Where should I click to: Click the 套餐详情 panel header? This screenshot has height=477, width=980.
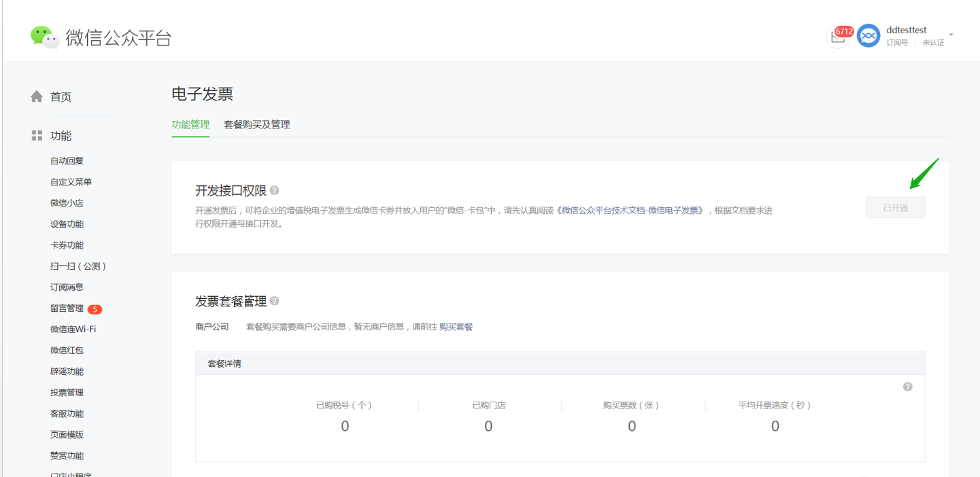[560, 364]
